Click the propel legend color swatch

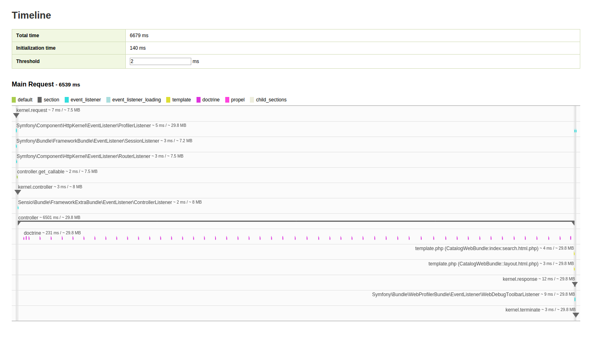[x=227, y=100]
